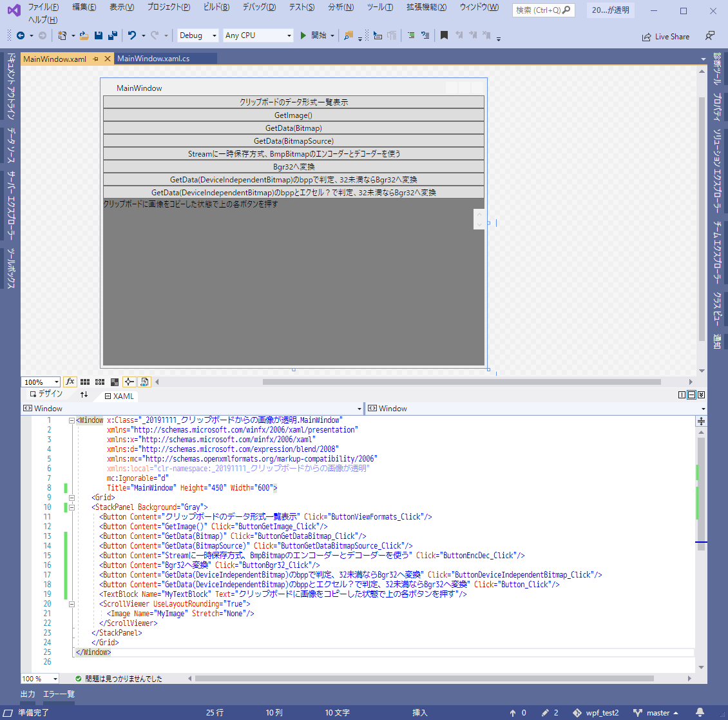Click the Undo arrow icon
Viewport: 728px width, 720px height.
(132, 35)
